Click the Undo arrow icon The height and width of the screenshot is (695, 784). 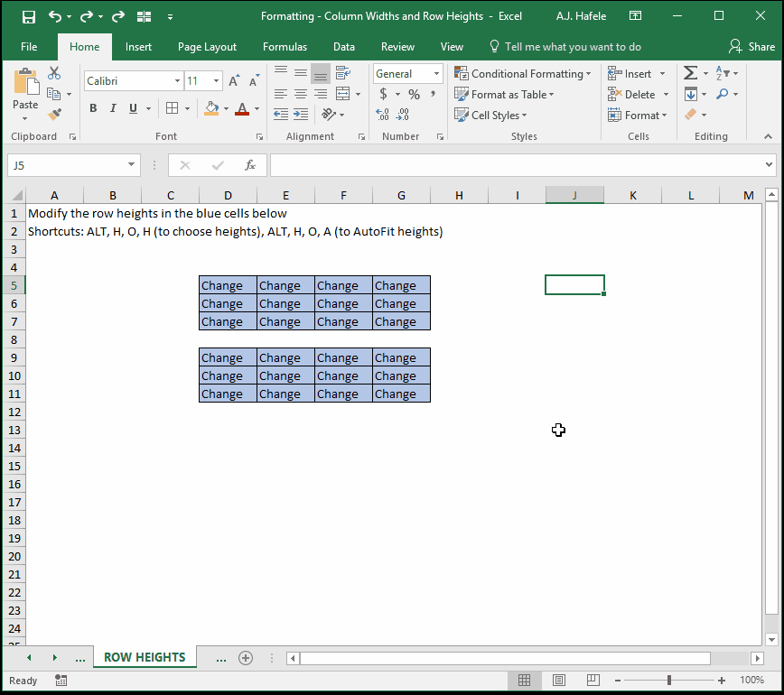tap(54, 17)
